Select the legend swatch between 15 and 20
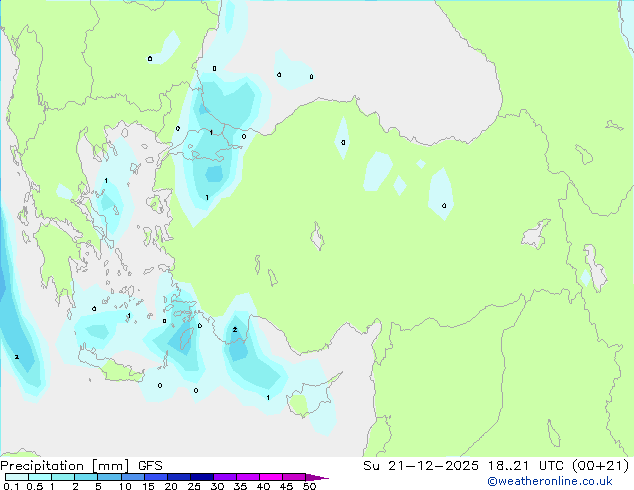The height and width of the screenshot is (490, 634). (x=155, y=477)
